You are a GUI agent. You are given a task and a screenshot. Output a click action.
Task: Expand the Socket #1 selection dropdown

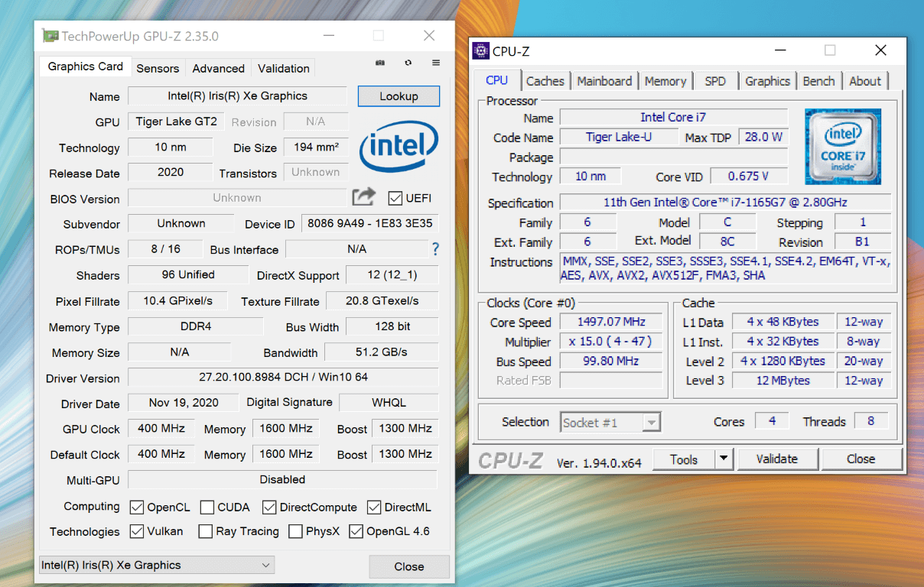(650, 423)
